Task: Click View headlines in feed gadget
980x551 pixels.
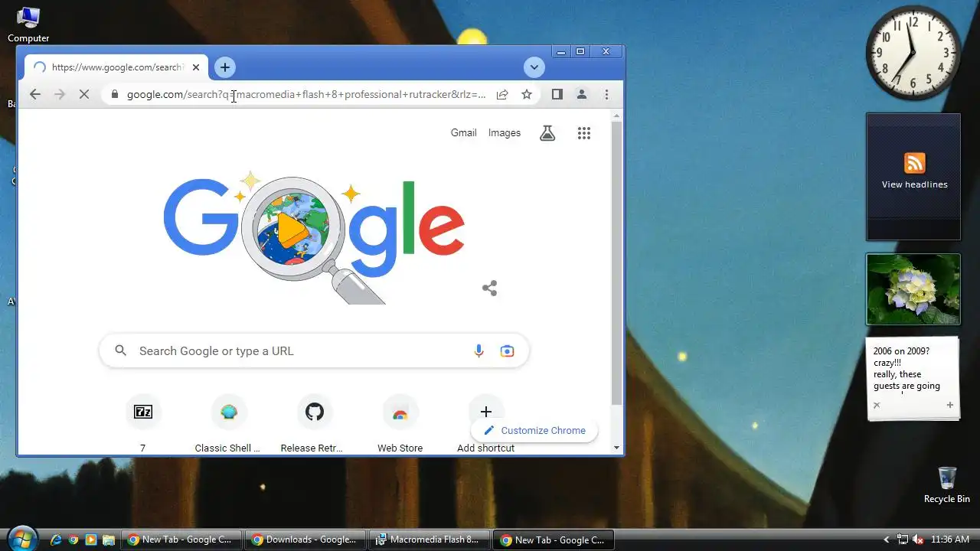Action: 914,184
